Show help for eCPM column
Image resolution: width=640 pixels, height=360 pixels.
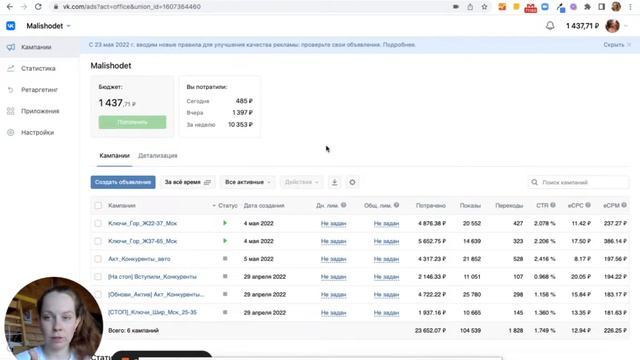(624, 205)
